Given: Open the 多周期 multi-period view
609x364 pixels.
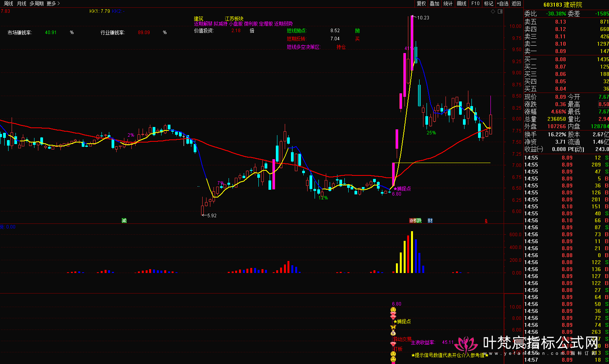Looking at the screenshot, I should (x=36, y=3).
